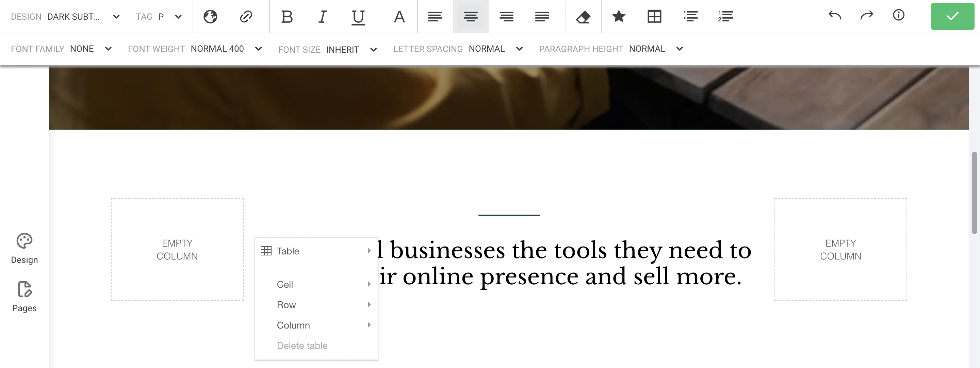Expand the Table submenu
The width and height of the screenshot is (980, 368).
[316, 251]
